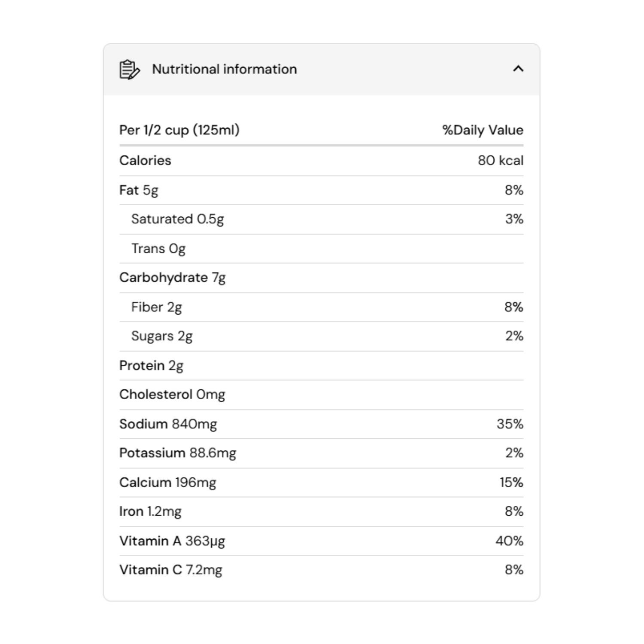Select the Calories row label

click(x=145, y=161)
